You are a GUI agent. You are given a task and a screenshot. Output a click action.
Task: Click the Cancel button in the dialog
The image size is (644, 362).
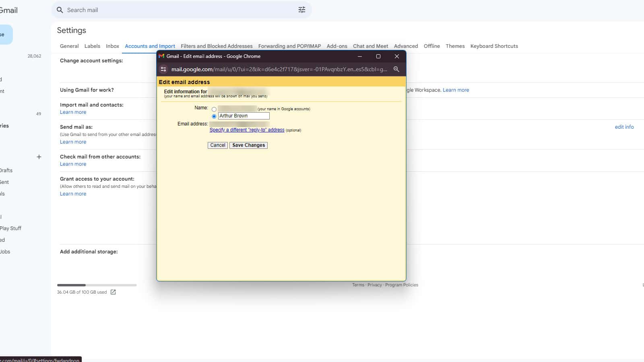pos(217,145)
